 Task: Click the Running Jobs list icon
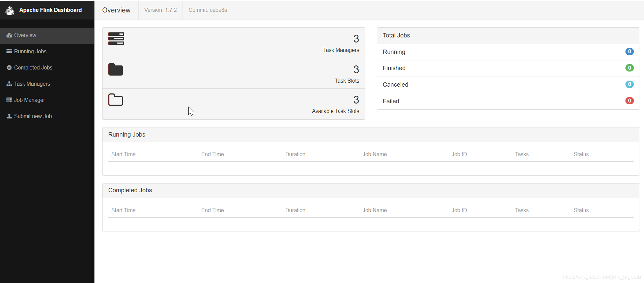[9, 52]
